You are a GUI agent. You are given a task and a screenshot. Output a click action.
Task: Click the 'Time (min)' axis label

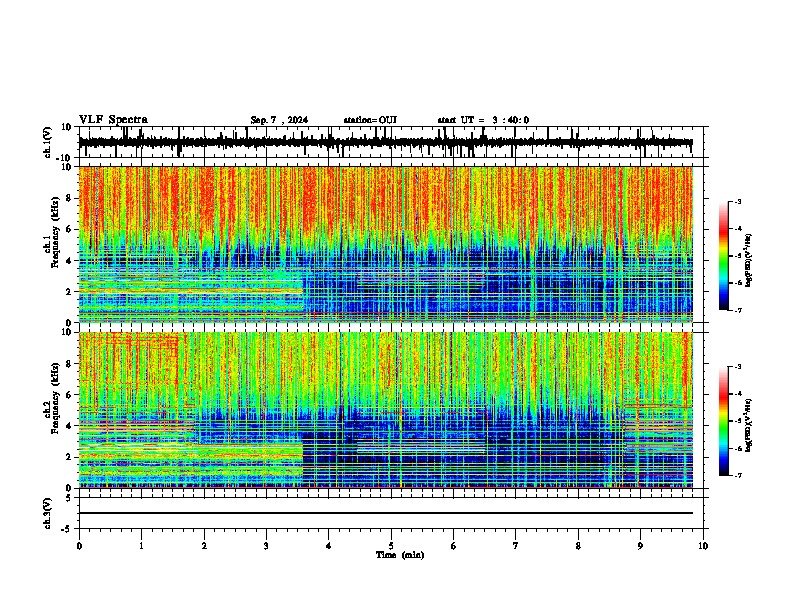click(x=400, y=555)
